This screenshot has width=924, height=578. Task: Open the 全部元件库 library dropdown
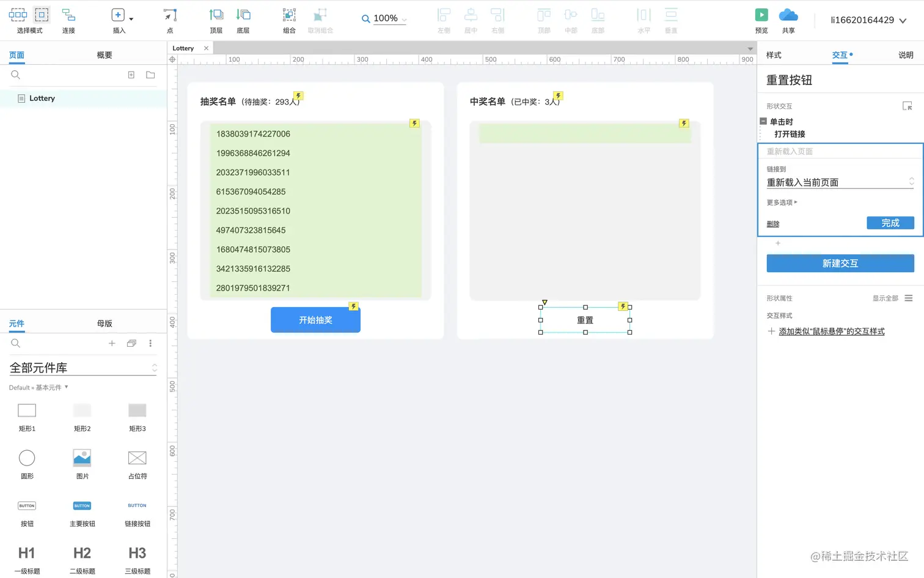pyautogui.click(x=83, y=368)
